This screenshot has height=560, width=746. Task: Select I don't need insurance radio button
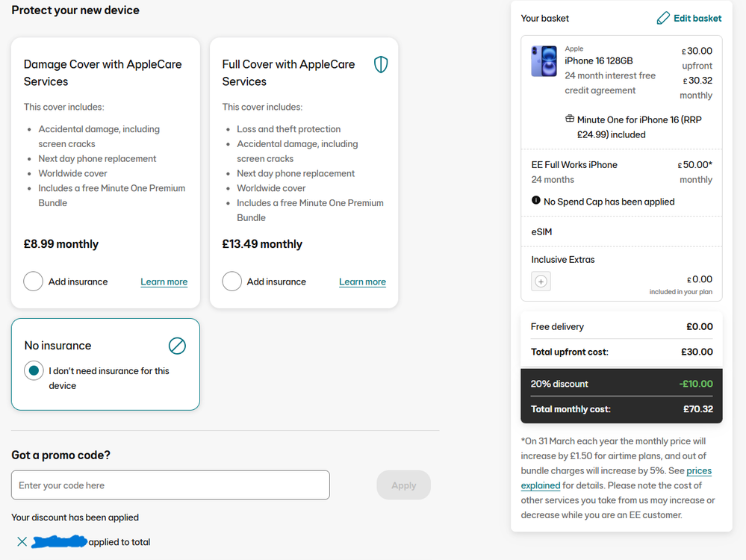pyautogui.click(x=34, y=370)
